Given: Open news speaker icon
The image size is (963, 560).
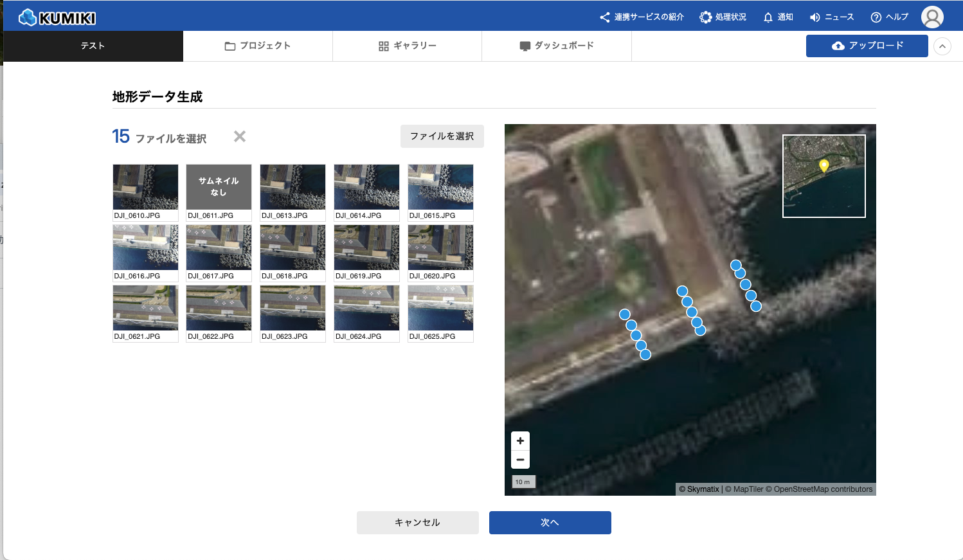Looking at the screenshot, I should point(815,17).
